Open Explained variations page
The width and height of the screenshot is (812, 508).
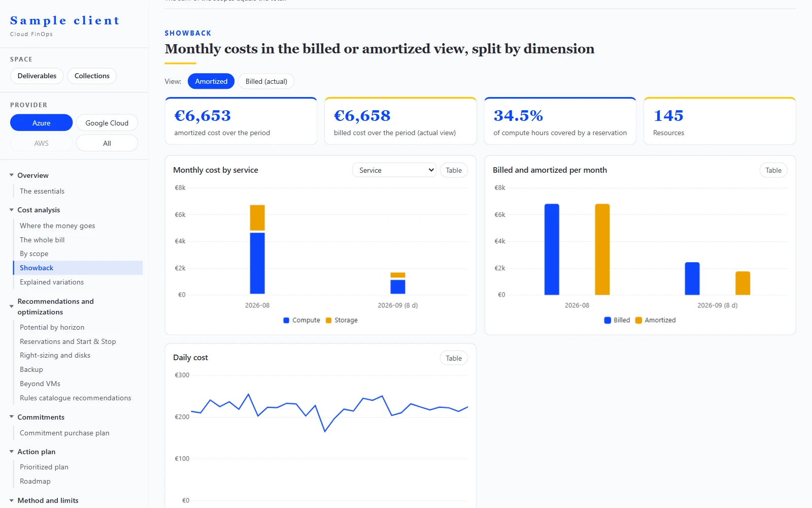tap(52, 282)
